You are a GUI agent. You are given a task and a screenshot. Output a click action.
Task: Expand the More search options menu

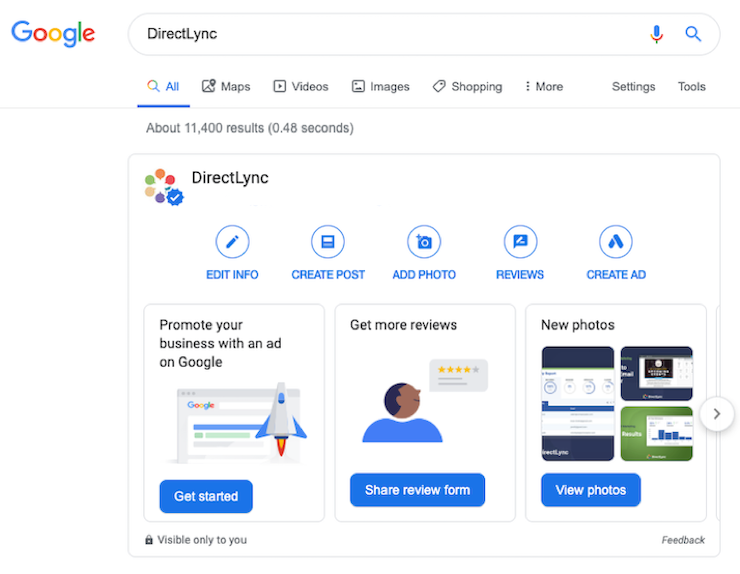coord(544,86)
